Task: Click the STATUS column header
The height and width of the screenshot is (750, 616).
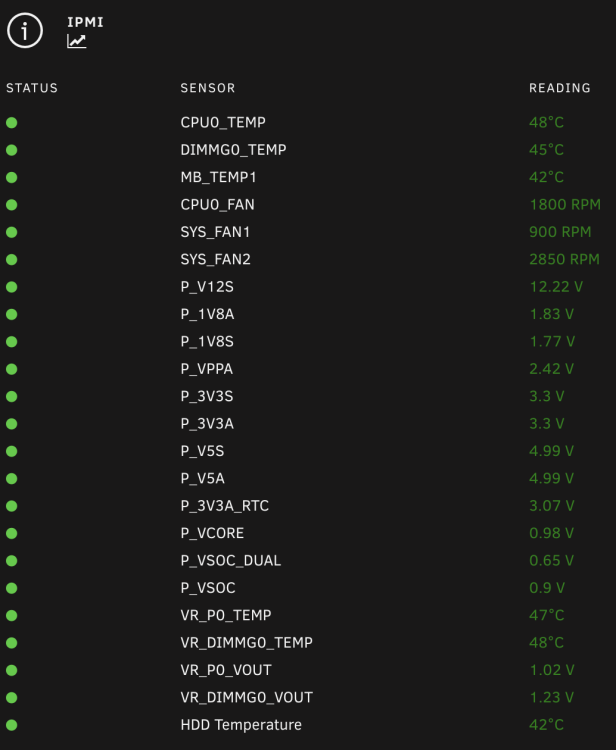Action: tap(32, 88)
